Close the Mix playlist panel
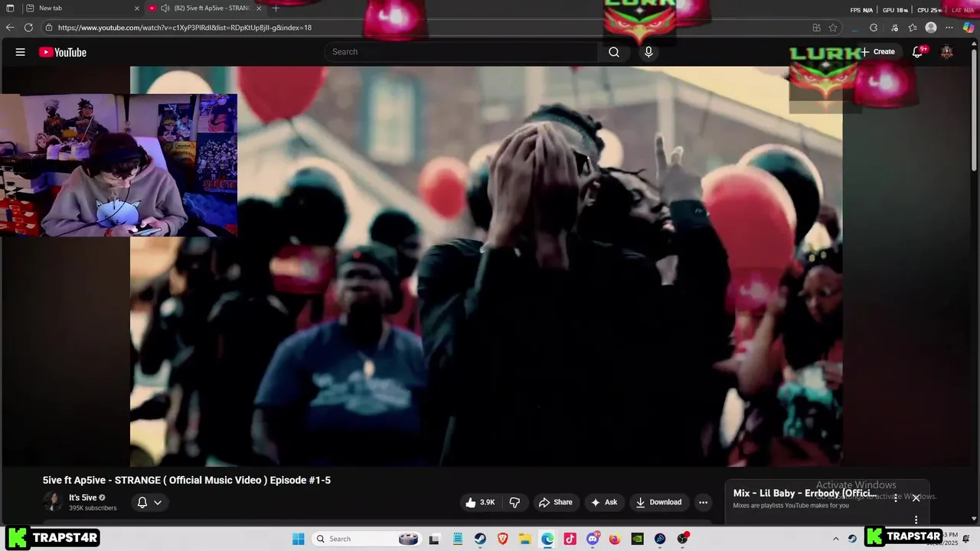 (916, 498)
